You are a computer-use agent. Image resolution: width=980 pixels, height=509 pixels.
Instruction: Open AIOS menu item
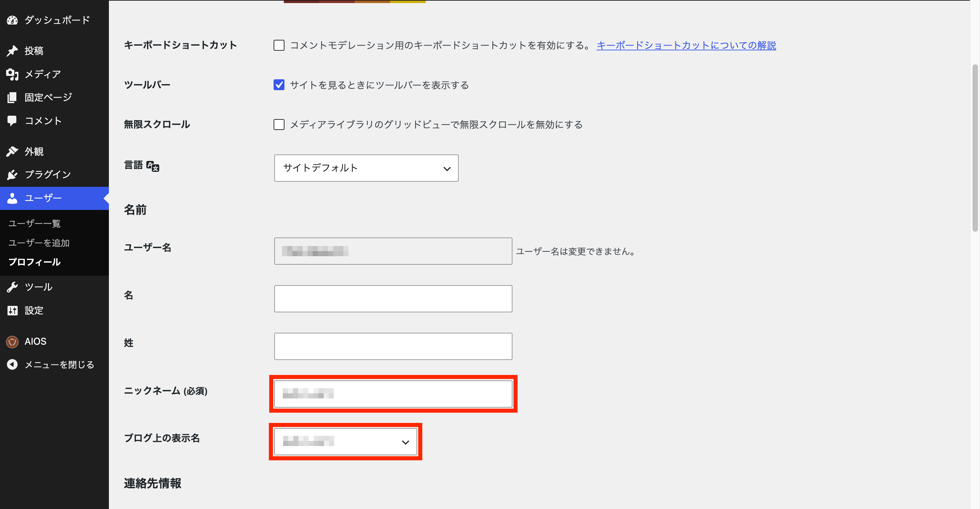pos(54,342)
